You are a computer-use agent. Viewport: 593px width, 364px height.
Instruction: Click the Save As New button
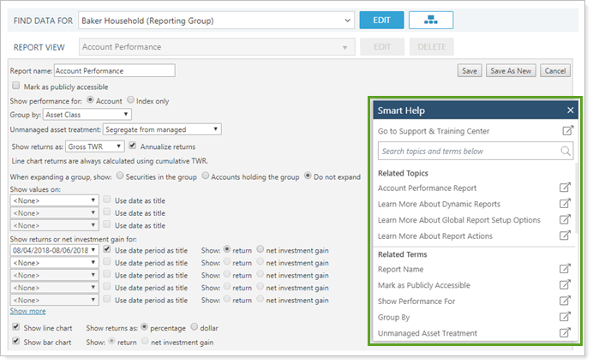pyautogui.click(x=511, y=71)
